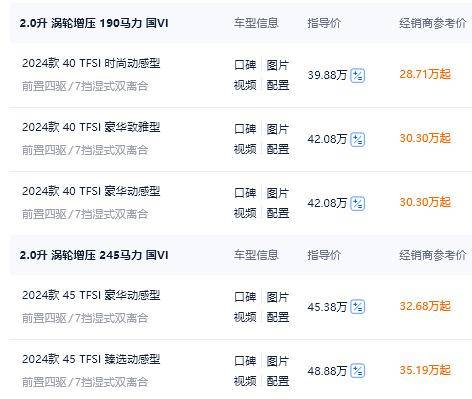Open 视频 for 40 TFSI 豪华动感型
472x399 pixels.
point(245,213)
